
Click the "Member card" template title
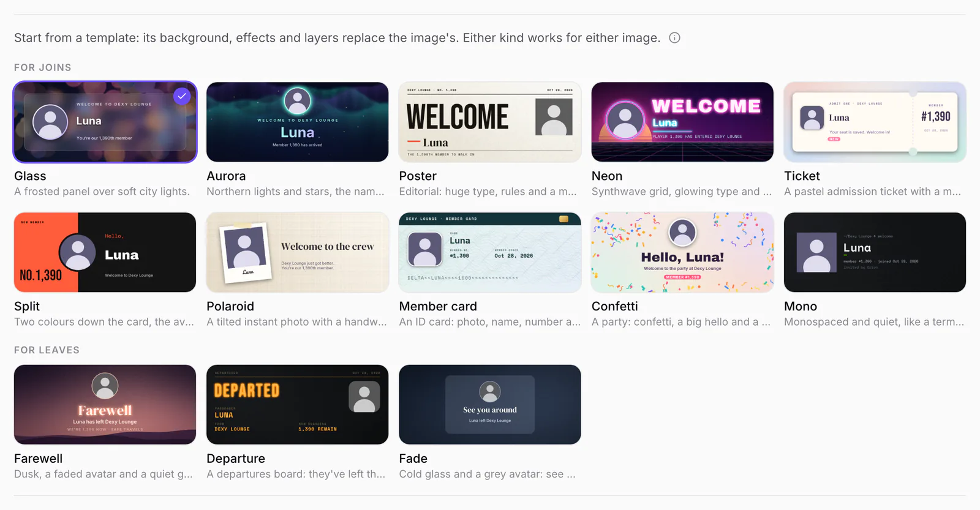pyautogui.click(x=438, y=307)
